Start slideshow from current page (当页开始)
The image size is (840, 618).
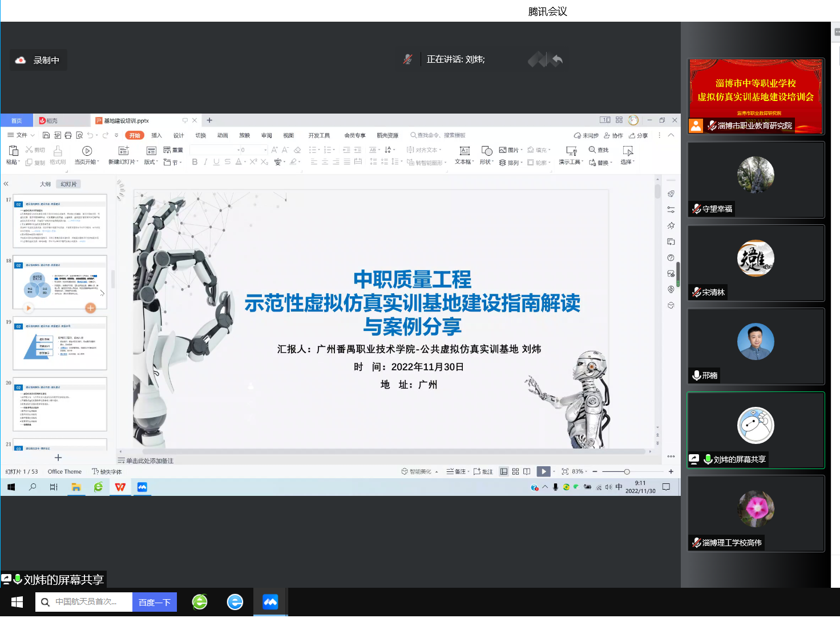tap(87, 151)
